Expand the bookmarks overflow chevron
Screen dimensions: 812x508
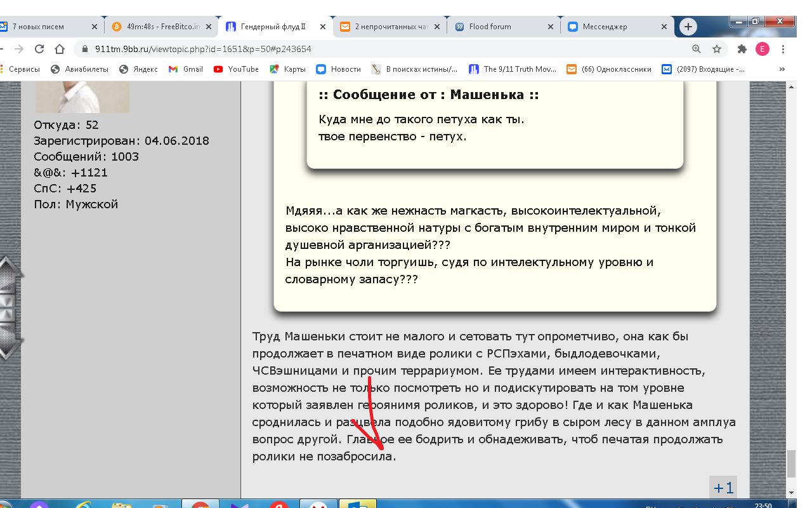[x=782, y=69]
